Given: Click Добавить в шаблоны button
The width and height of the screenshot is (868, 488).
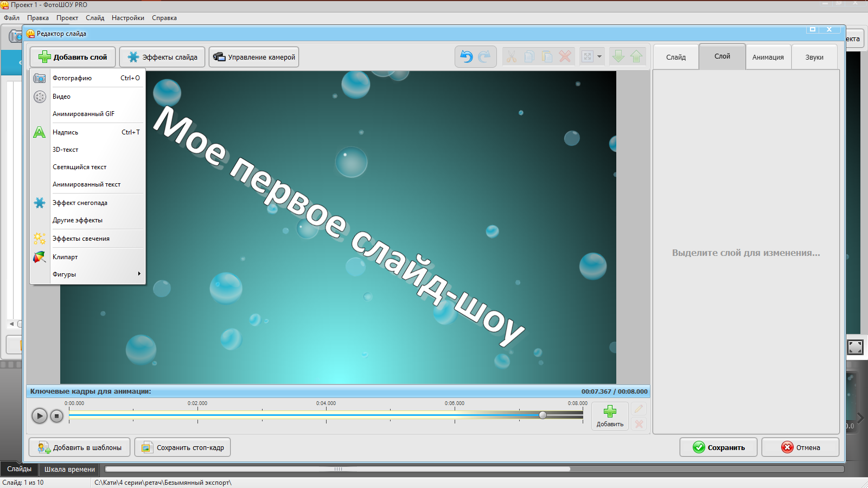Looking at the screenshot, I should coord(79,447).
